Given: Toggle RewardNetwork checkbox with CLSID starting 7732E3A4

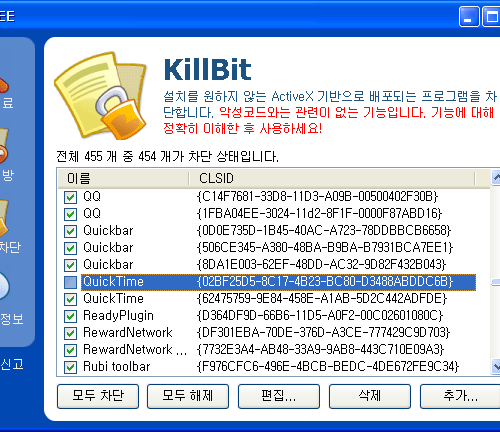Looking at the screenshot, I should tap(70, 350).
